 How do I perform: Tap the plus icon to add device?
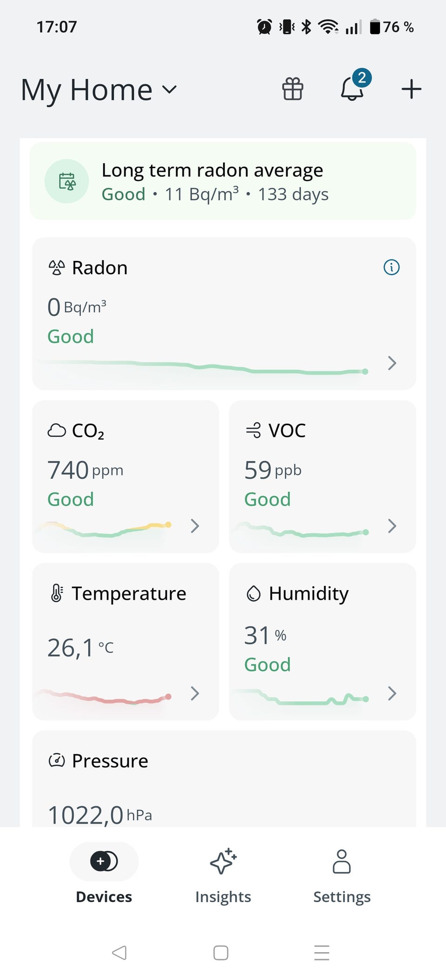click(411, 89)
